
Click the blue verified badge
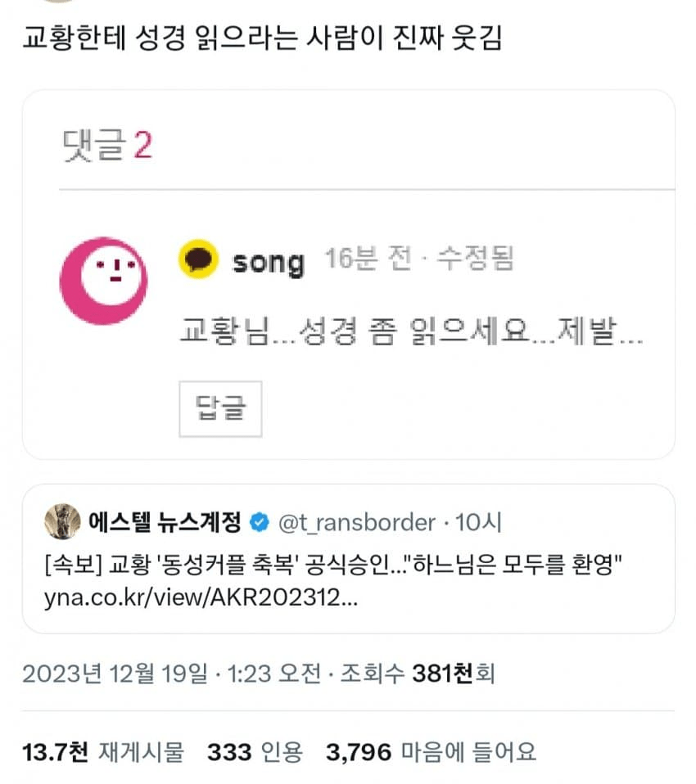[257, 521]
